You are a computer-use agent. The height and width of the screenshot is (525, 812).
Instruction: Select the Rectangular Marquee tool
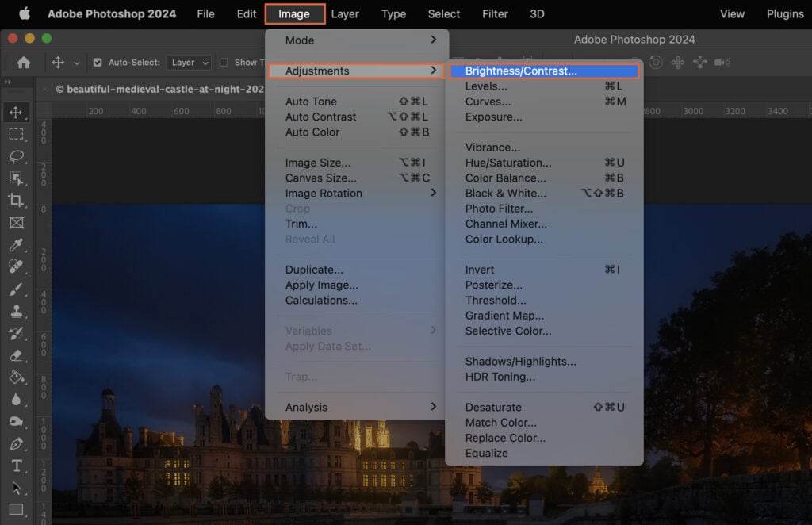coord(16,134)
